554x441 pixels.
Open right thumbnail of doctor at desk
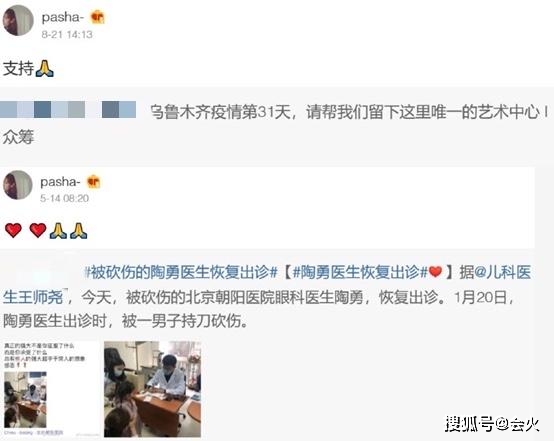(153, 389)
